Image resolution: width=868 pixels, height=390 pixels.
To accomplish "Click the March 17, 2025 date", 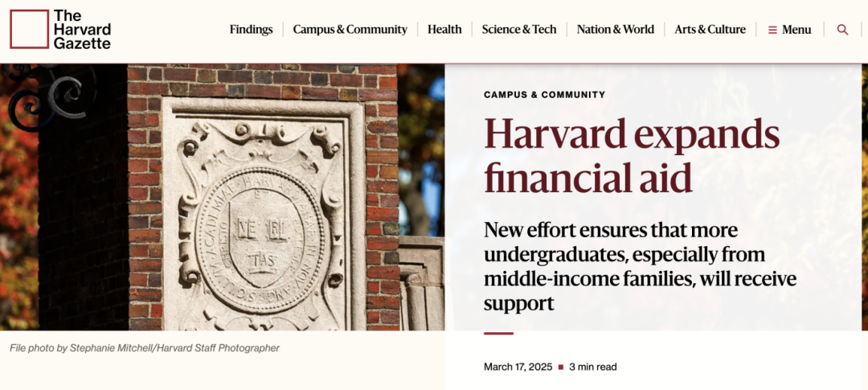I will tap(518, 367).
